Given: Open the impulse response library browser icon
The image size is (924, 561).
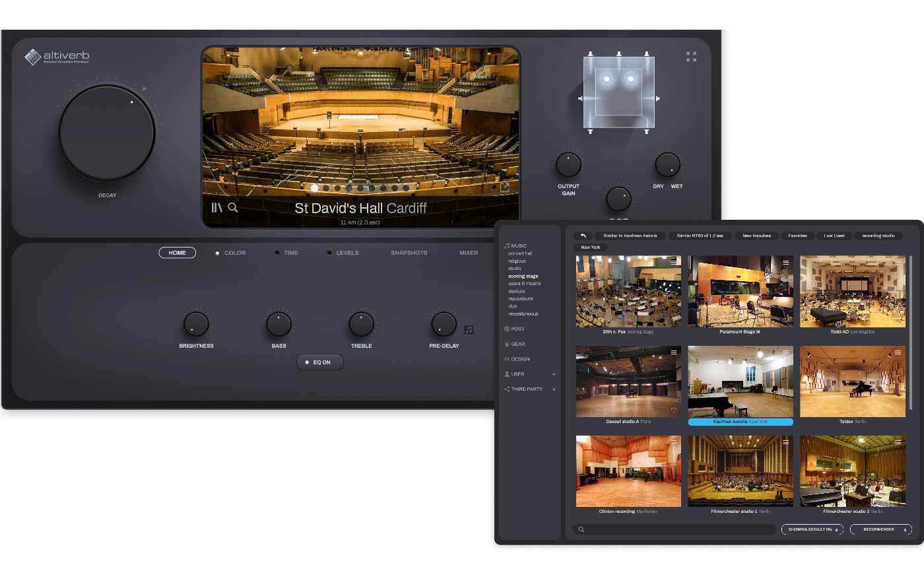Looking at the screenshot, I should point(216,207).
